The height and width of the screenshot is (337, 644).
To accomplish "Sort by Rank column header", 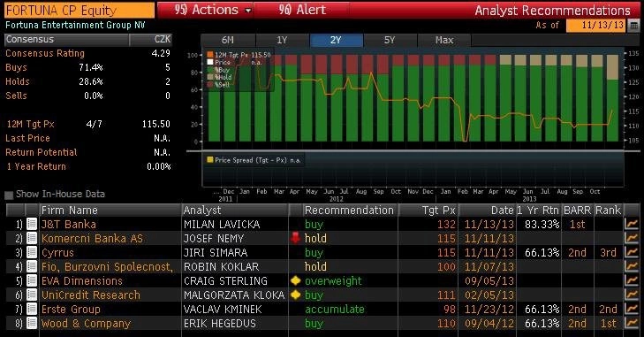I will click(608, 211).
